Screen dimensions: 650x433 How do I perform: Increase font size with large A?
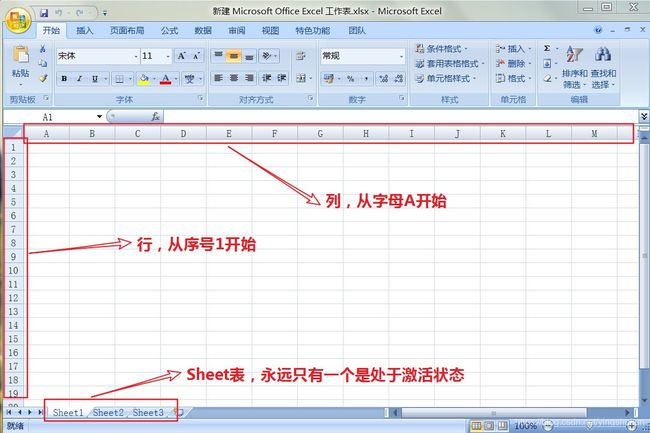tap(181, 56)
